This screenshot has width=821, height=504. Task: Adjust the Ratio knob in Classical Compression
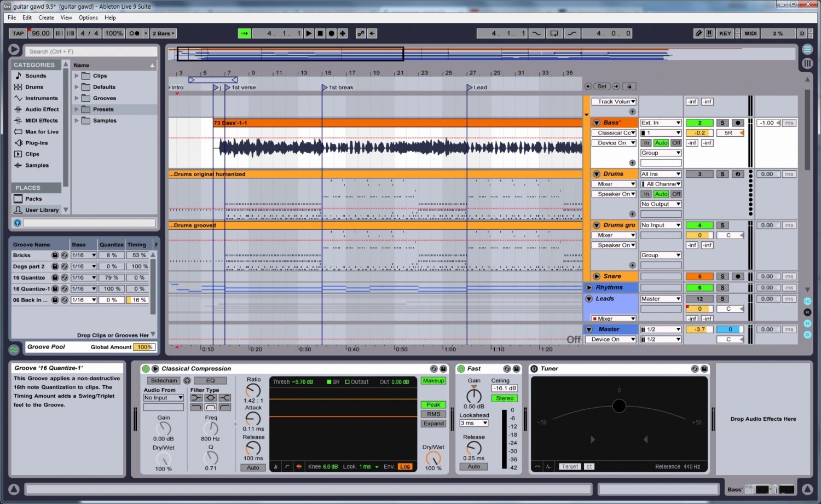(253, 390)
